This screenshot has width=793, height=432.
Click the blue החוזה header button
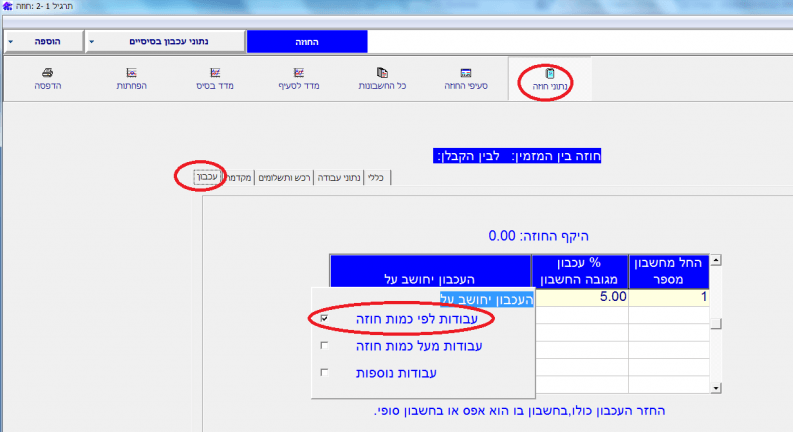point(307,43)
